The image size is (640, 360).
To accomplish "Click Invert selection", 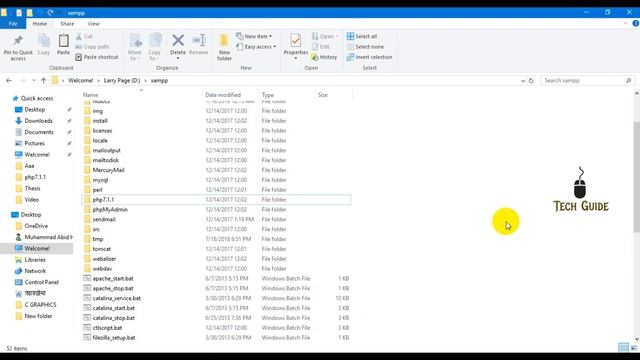I will (x=369, y=57).
